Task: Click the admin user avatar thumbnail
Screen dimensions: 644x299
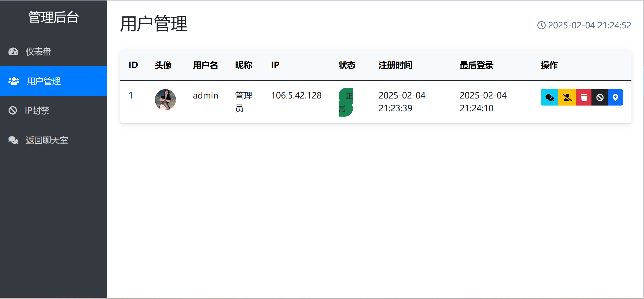Action: 165,100
